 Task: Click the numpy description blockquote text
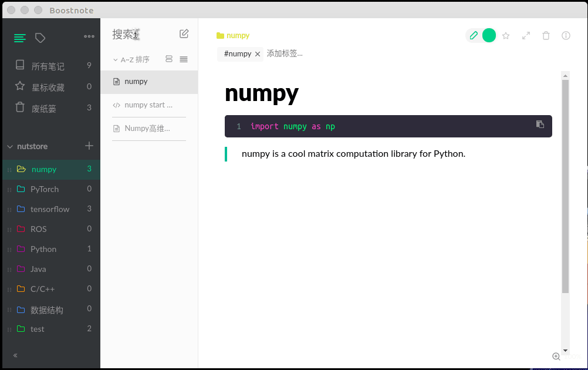coord(353,154)
